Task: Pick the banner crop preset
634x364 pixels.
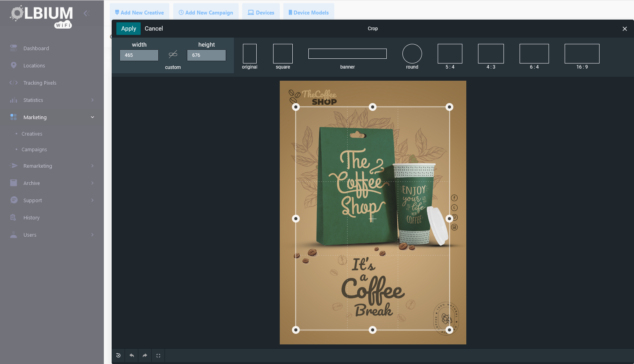Action: pos(347,54)
